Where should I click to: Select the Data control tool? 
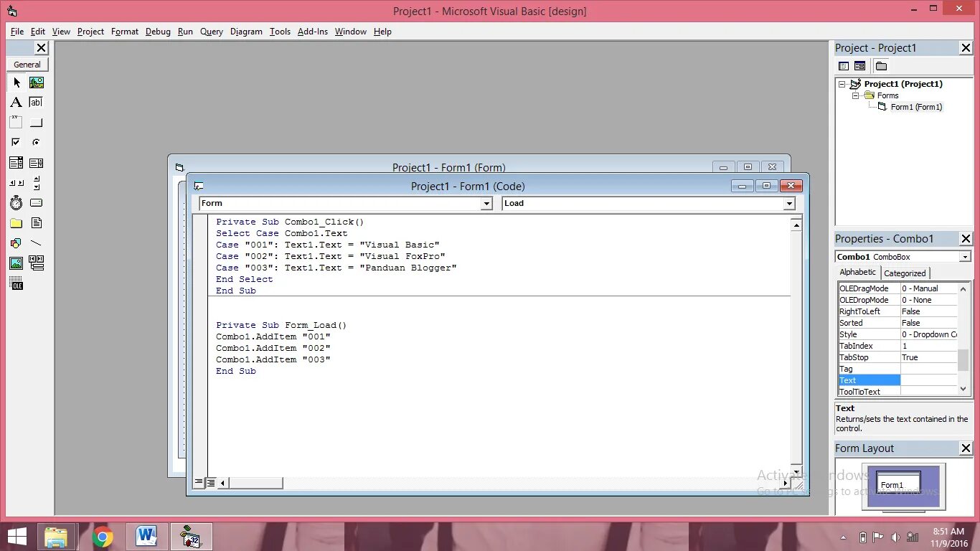tap(37, 263)
